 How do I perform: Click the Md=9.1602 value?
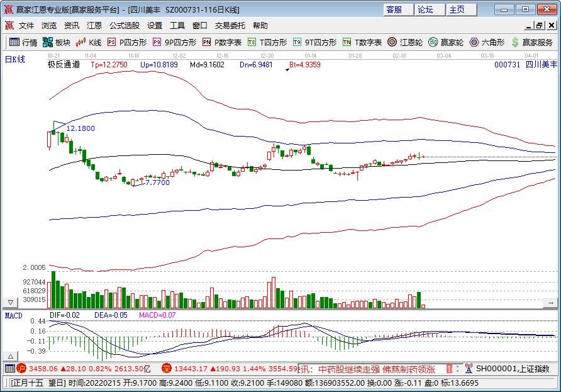[x=207, y=64]
